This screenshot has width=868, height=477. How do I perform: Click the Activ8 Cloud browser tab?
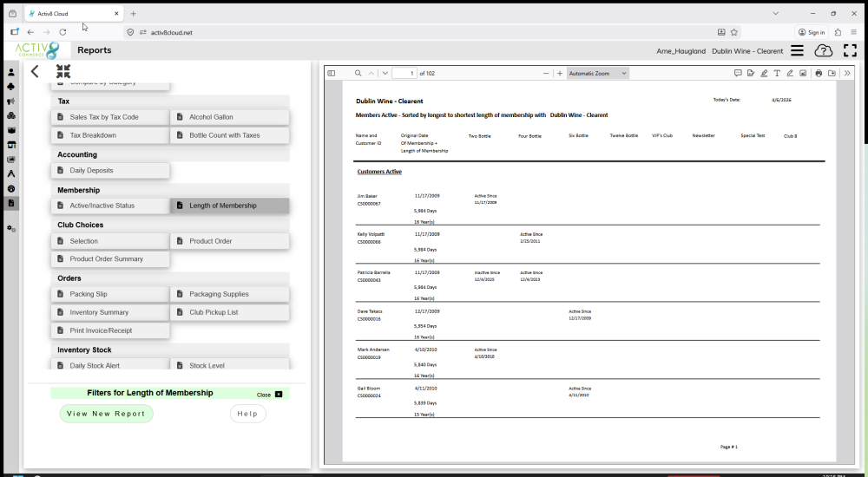[x=74, y=13]
